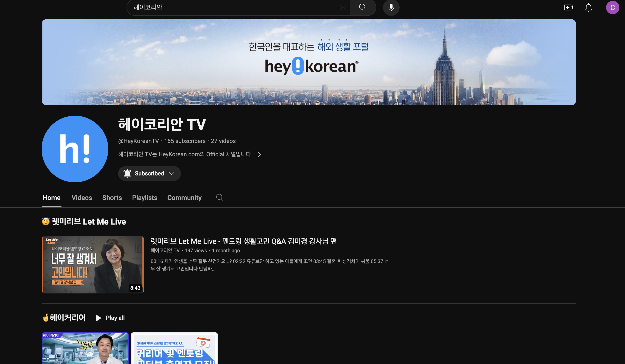The image size is (625, 364).
Task: Click the bell icon in Subscribed button
Action: coord(127,173)
